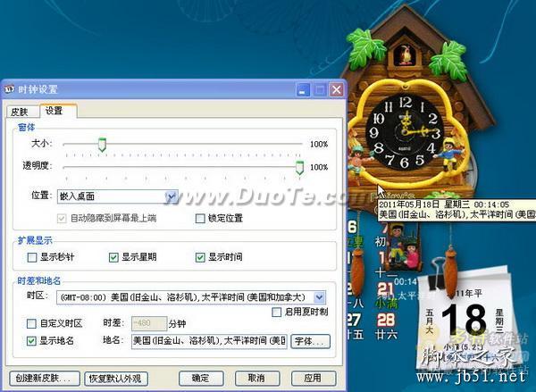Image resolution: width=536 pixels, height=392 pixels.
Task: Uncheck the 显示时间 checkbox
Action: click(x=200, y=257)
